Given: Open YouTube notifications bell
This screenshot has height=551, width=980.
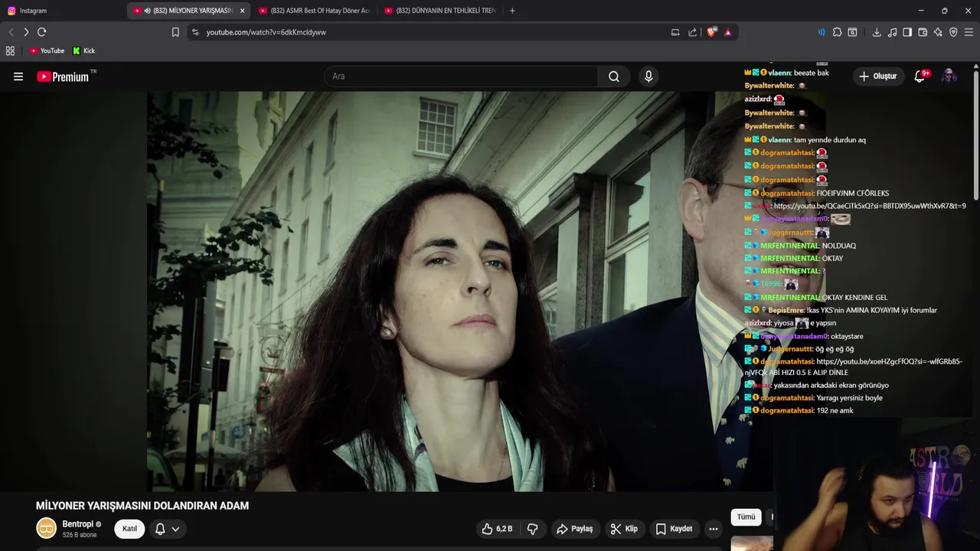Looking at the screenshot, I should click(x=920, y=77).
